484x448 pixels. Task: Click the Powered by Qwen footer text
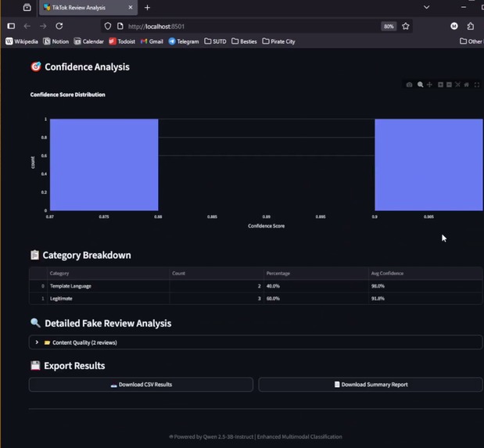256,437
